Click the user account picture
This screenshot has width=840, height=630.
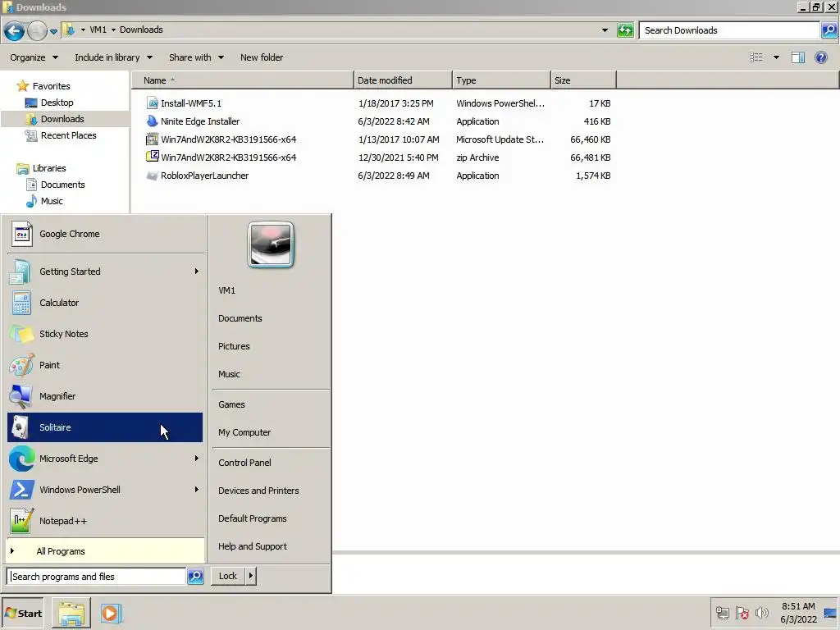[271, 244]
